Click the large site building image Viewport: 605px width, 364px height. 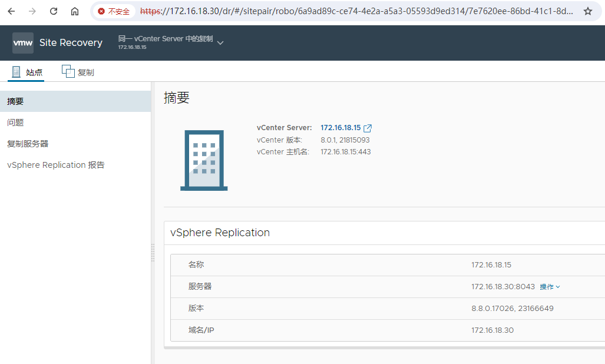point(204,160)
